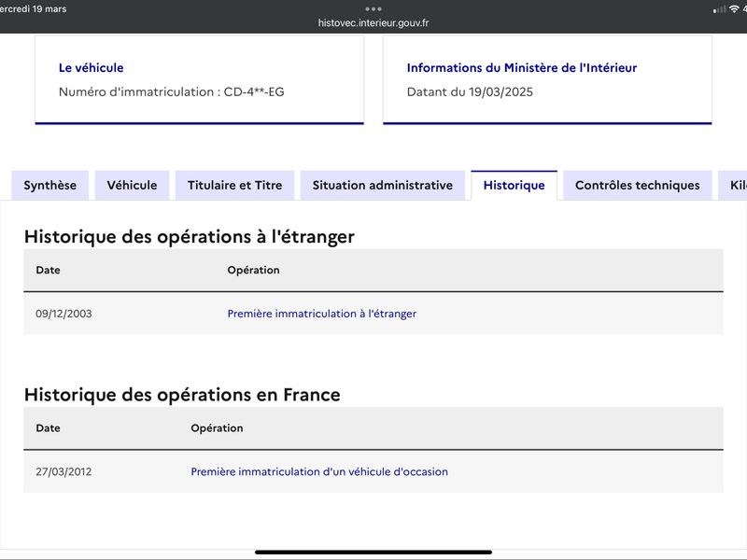The height and width of the screenshot is (560, 747).
Task: Open the Synthèse tab
Action: [x=50, y=185]
